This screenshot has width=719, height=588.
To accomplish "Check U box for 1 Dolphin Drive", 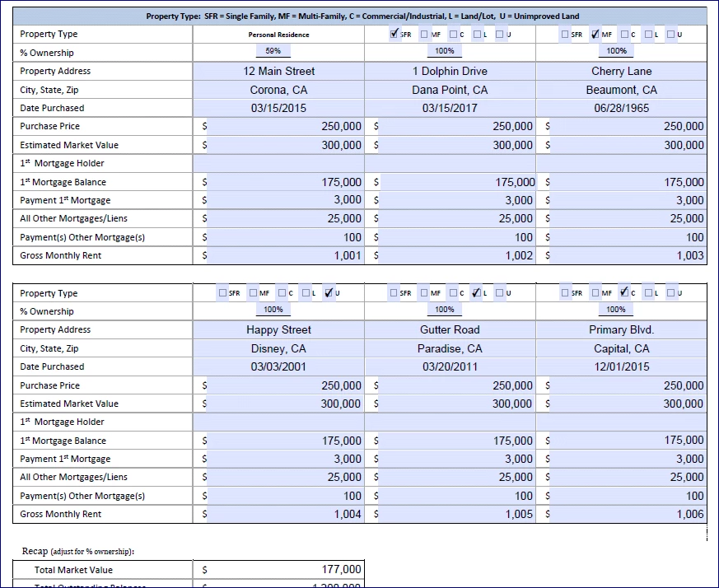I will coord(499,35).
